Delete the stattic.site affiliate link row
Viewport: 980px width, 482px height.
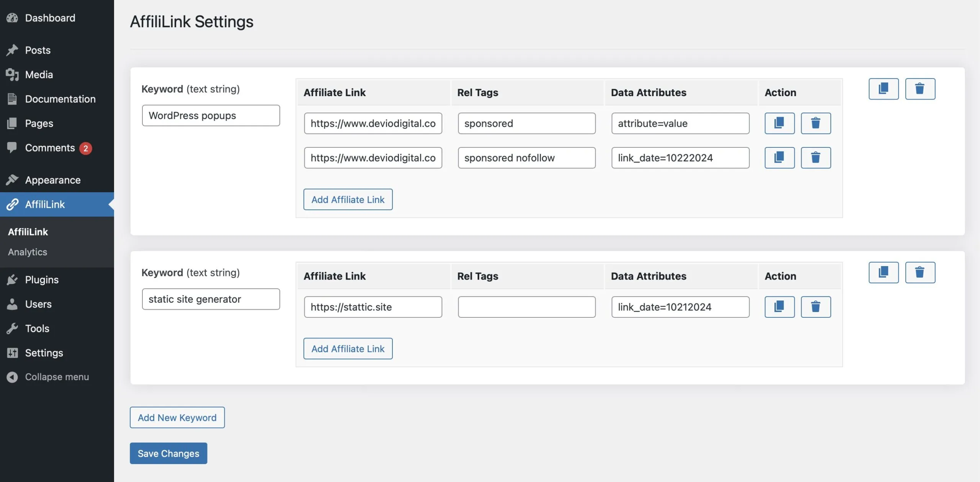815,307
